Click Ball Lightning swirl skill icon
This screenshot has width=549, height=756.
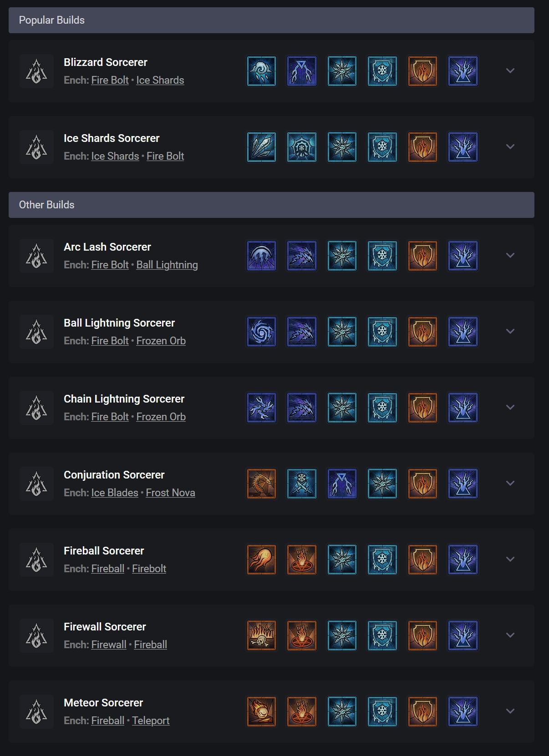point(261,332)
